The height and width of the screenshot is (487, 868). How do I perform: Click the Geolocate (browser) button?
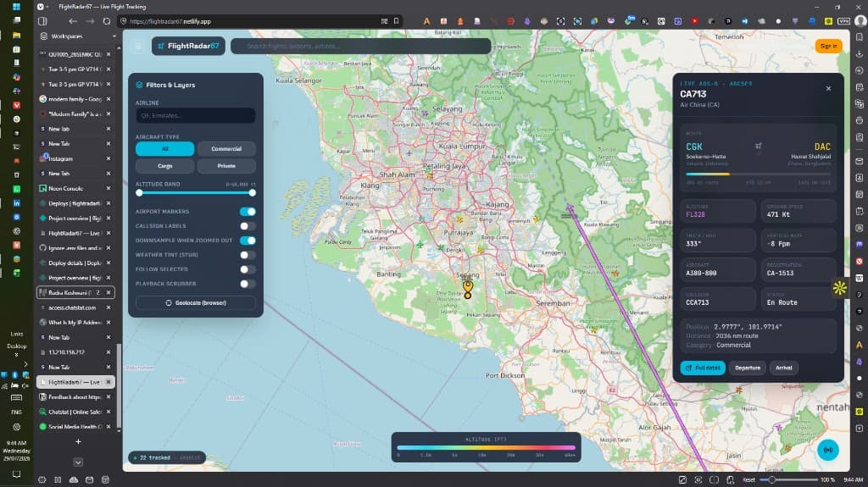[196, 302]
